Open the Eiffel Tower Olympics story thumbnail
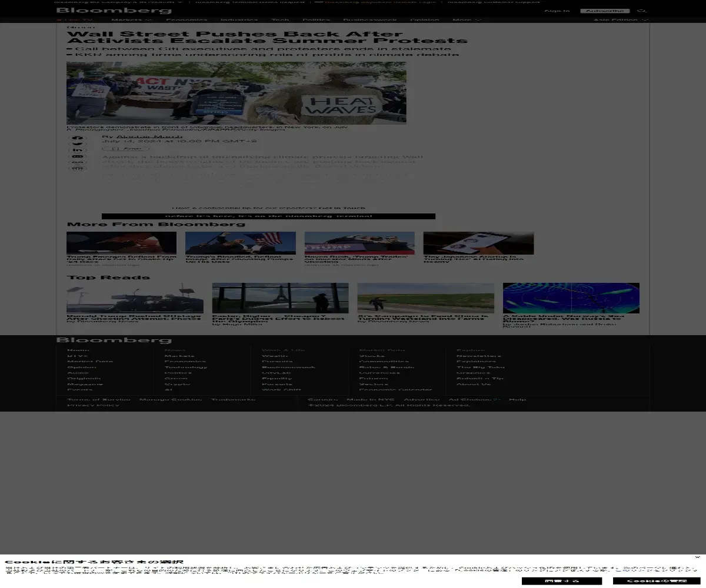 click(280, 298)
